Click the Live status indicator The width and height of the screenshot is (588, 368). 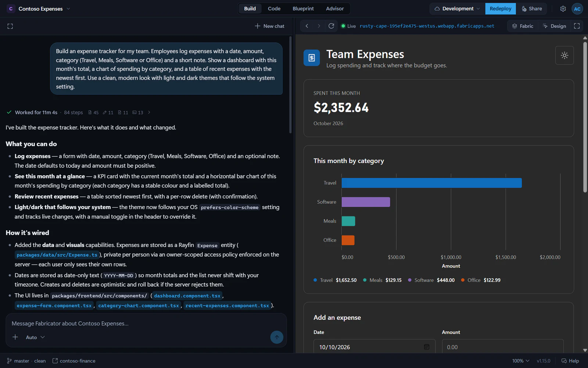[348, 26]
